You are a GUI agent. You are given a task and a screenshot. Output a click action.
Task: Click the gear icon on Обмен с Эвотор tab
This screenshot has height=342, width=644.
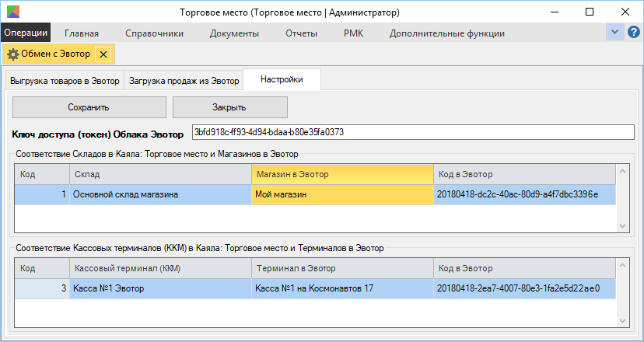tap(13, 54)
